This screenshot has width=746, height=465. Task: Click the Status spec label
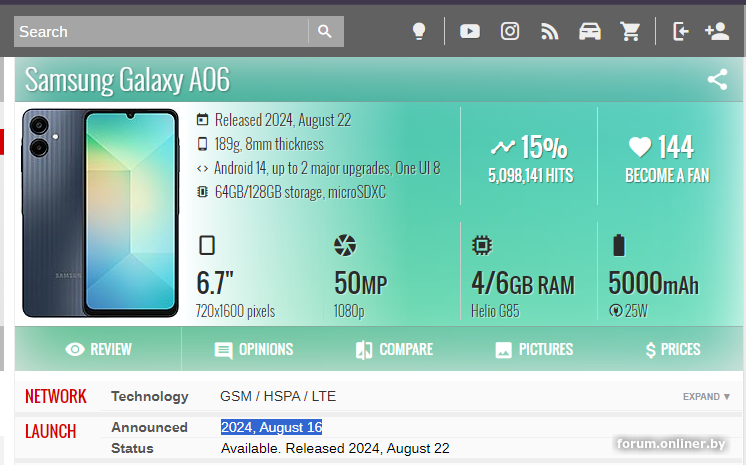(x=132, y=448)
